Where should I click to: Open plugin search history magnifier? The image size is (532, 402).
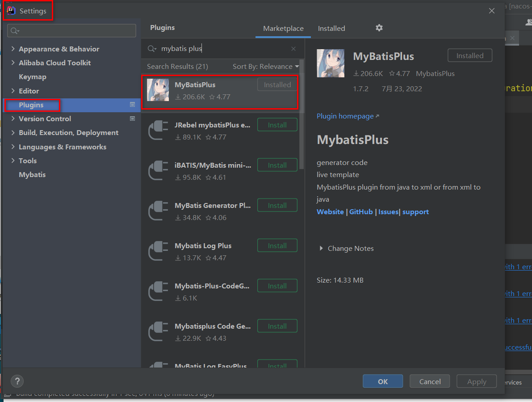pyautogui.click(x=152, y=49)
